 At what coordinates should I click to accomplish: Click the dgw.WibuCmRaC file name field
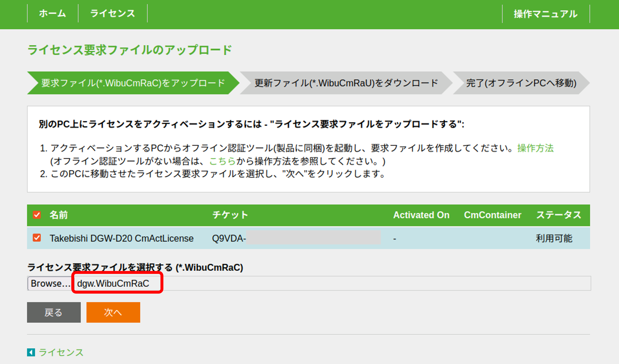(113, 283)
